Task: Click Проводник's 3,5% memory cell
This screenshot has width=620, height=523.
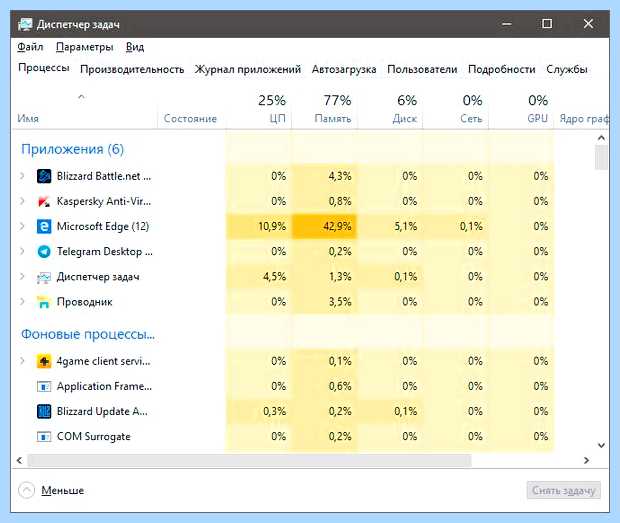Action: coord(325,302)
